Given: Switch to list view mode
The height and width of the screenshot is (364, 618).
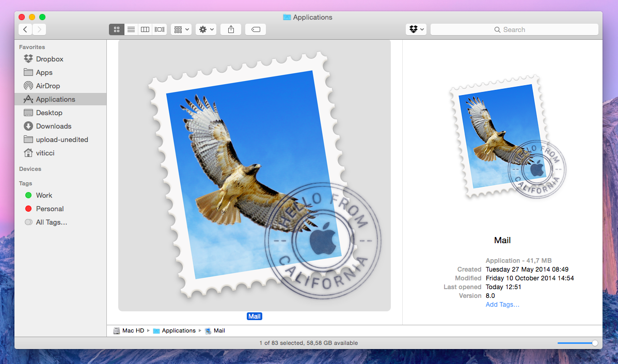Looking at the screenshot, I should coord(131,29).
